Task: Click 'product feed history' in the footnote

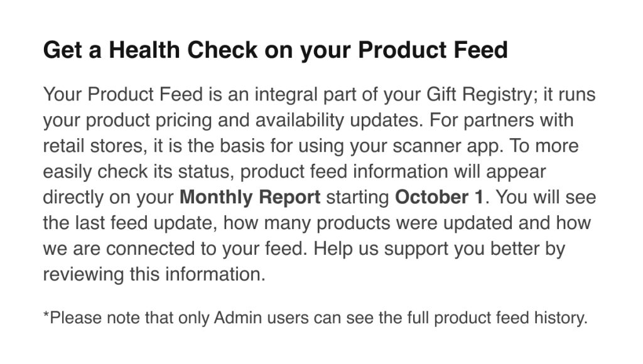Action: point(509,318)
